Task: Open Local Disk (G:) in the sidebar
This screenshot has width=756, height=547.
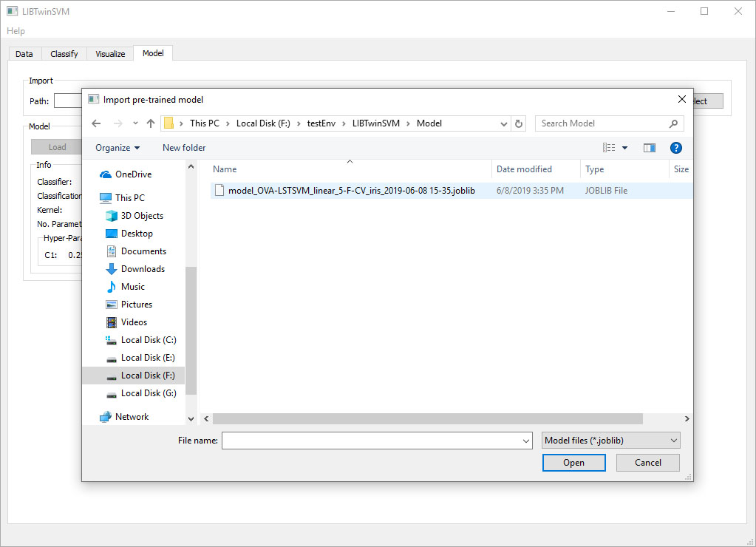Action: (x=141, y=393)
